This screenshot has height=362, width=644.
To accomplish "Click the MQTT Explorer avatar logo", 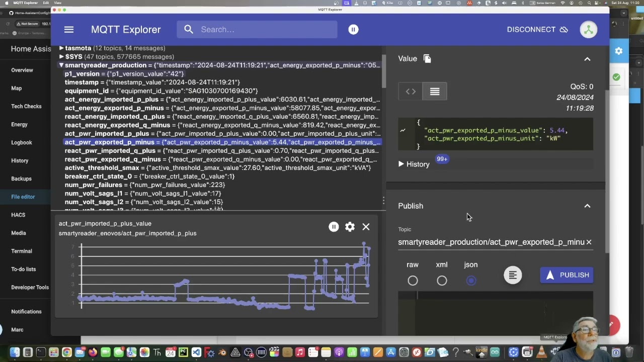I will click(x=588, y=30).
